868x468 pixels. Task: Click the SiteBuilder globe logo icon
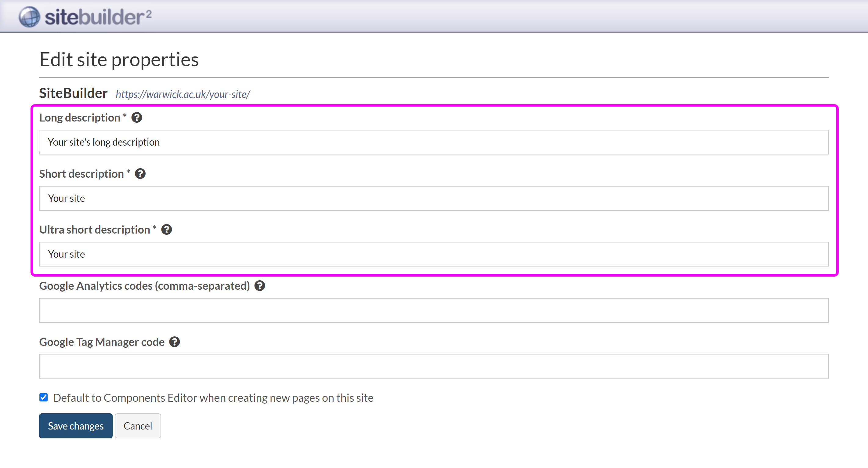coord(29,17)
